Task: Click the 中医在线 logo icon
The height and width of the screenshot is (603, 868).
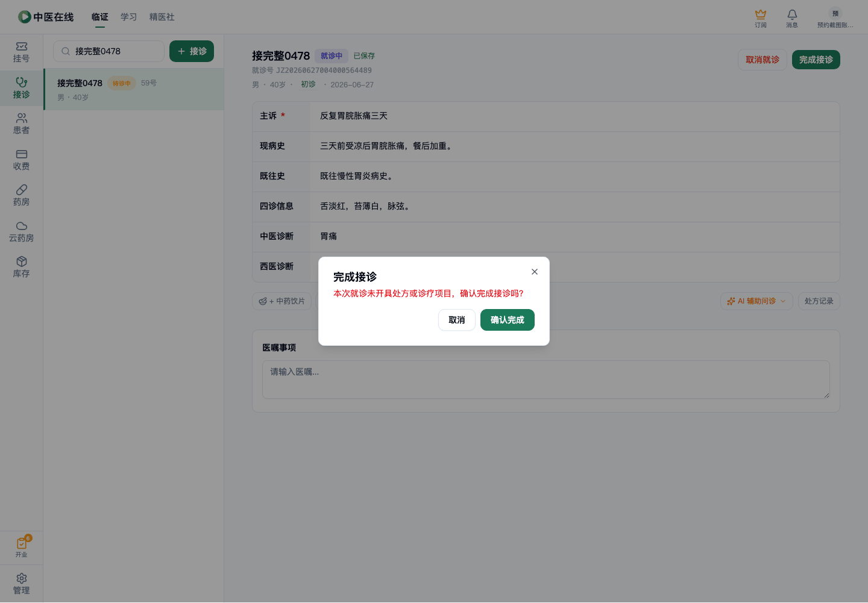Action: pos(24,17)
